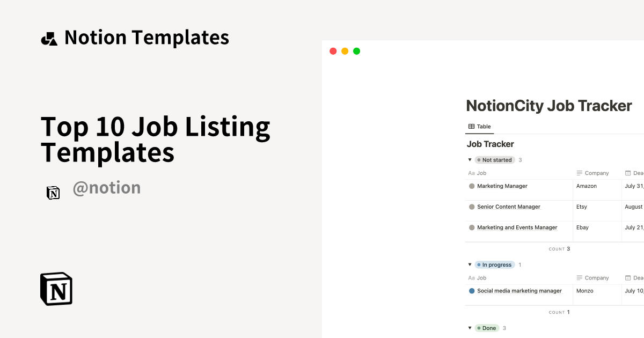Screen dimensions: 644x338
Task: Open the Not started status pill
Action: (x=494, y=159)
